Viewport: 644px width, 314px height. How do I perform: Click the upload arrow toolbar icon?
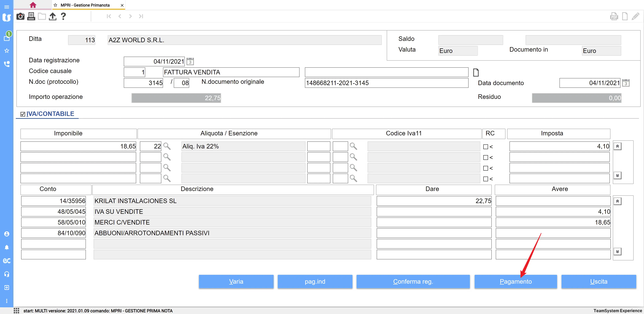pos(52,16)
